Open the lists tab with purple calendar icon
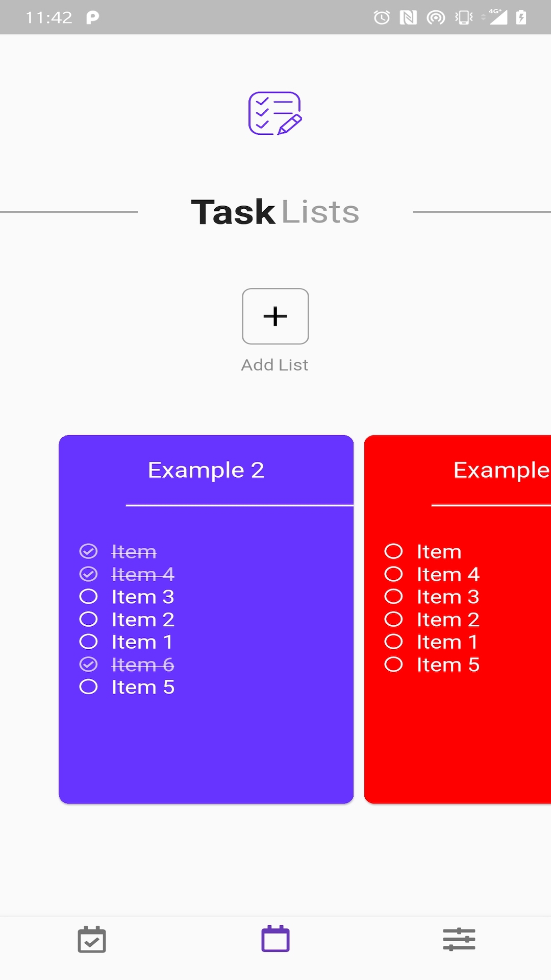This screenshot has width=551, height=980. pyautogui.click(x=275, y=940)
